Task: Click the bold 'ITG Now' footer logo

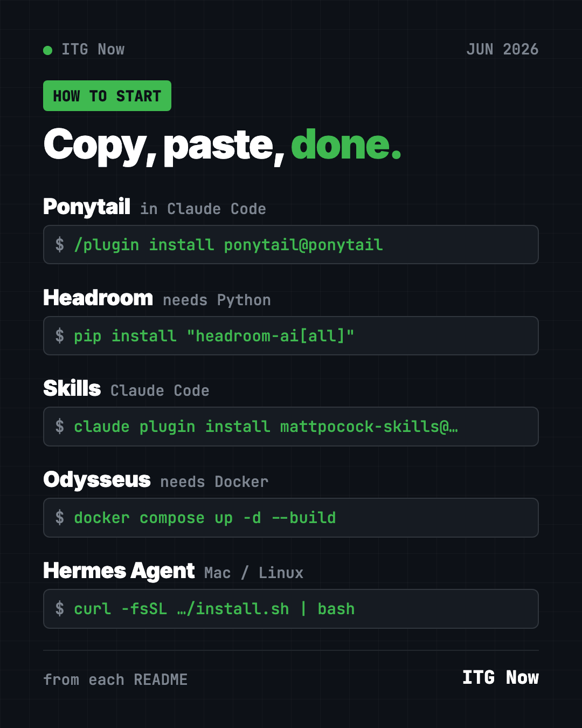Action: [501, 678]
